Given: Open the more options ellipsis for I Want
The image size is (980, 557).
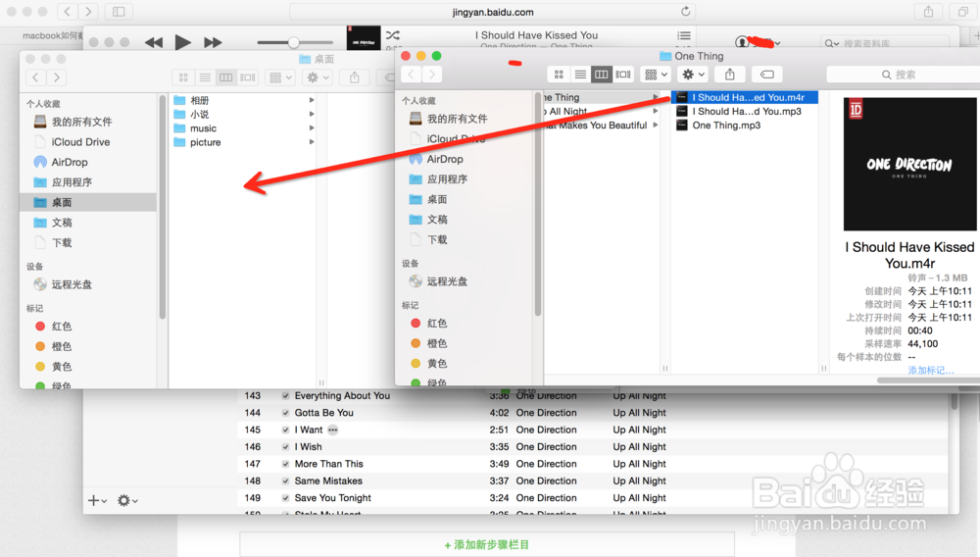Looking at the screenshot, I should (332, 430).
